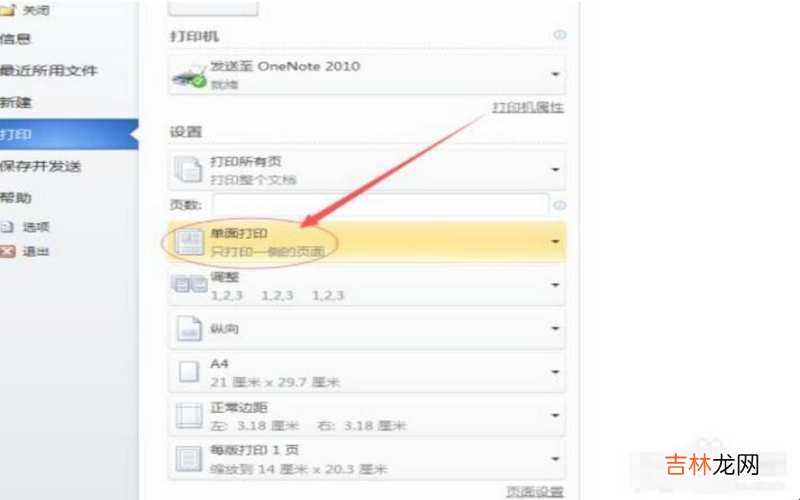Click the print all pages icon
Image resolution: width=800 pixels, height=500 pixels.
coord(188,169)
